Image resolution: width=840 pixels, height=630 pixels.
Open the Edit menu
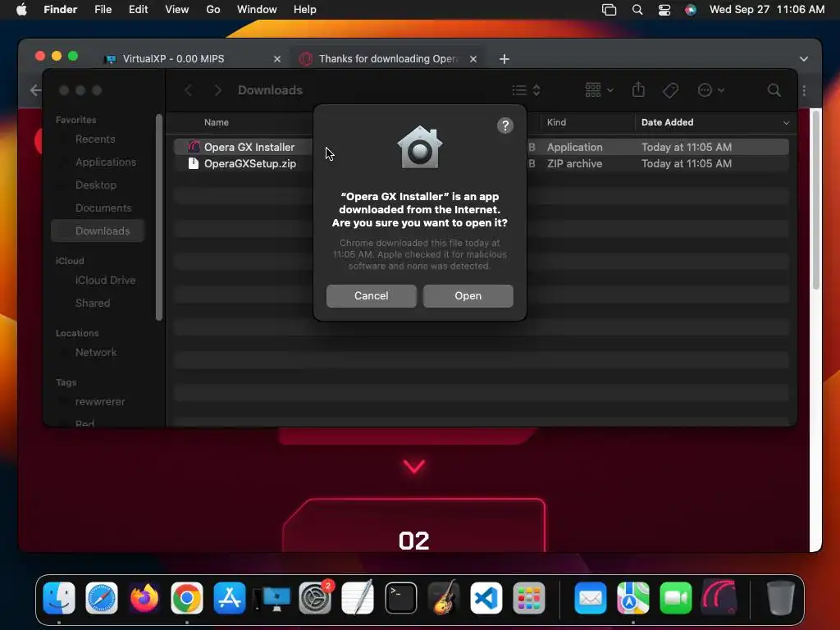pyautogui.click(x=138, y=10)
